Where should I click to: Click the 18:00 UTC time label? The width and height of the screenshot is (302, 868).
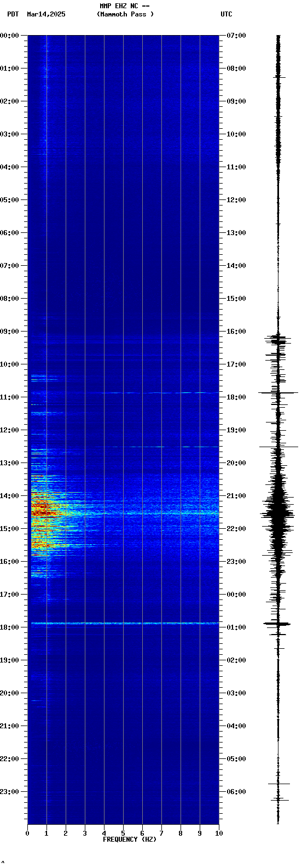(x=236, y=397)
